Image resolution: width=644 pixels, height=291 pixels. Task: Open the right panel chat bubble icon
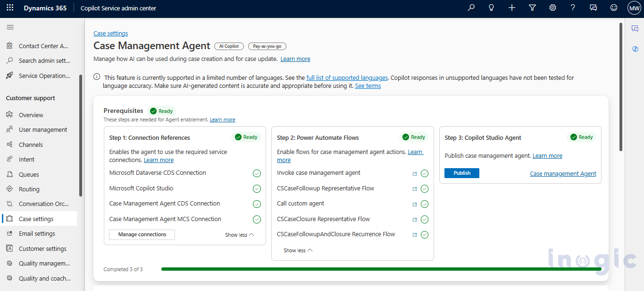click(x=635, y=29)
